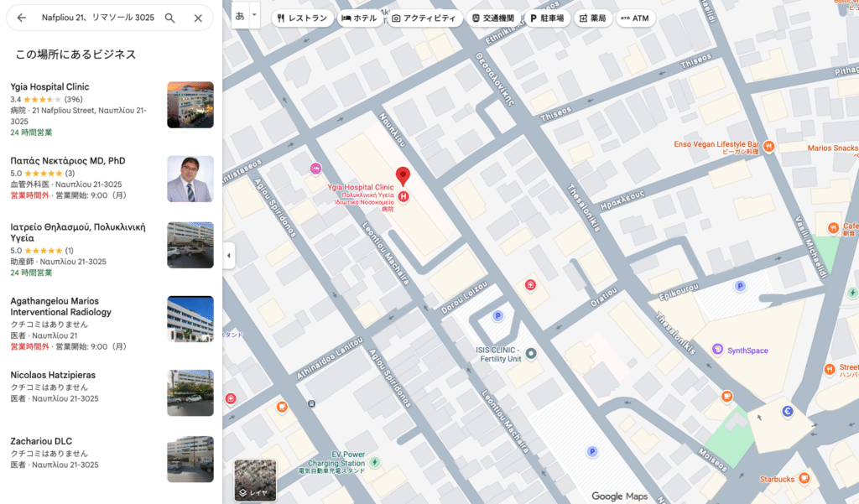Click Παπάς Νεκτάριος portrait thumbnail
This screenshot has width=859, height=504.
pos(190,179)
